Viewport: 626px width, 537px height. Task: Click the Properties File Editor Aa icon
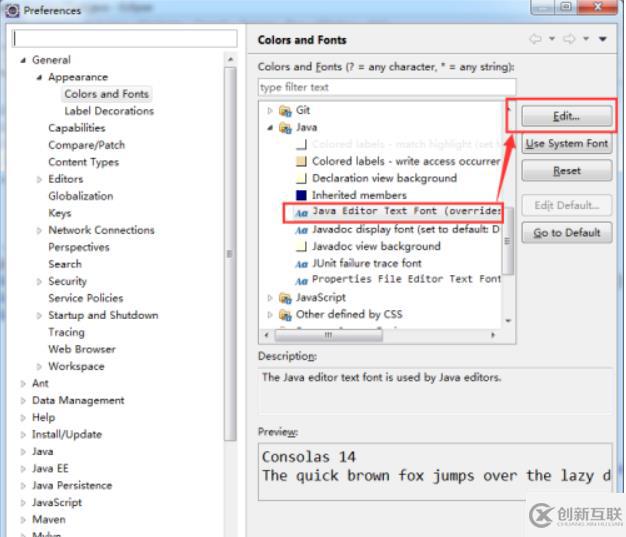coord(301,281)
